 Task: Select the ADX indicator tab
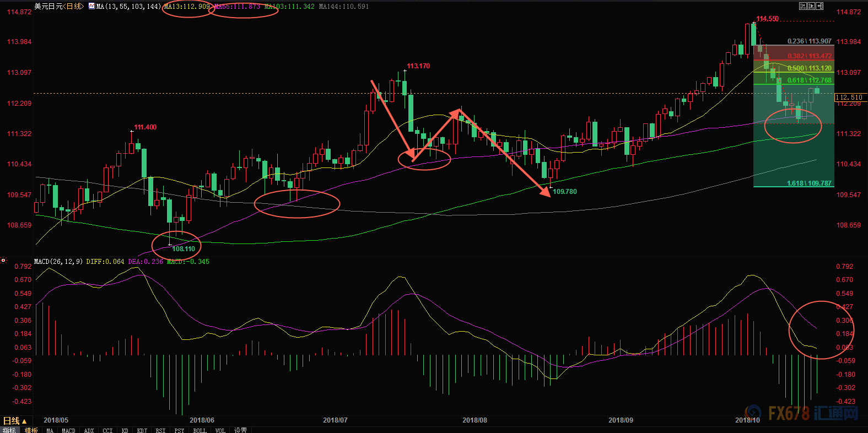[x=89, y=430]
